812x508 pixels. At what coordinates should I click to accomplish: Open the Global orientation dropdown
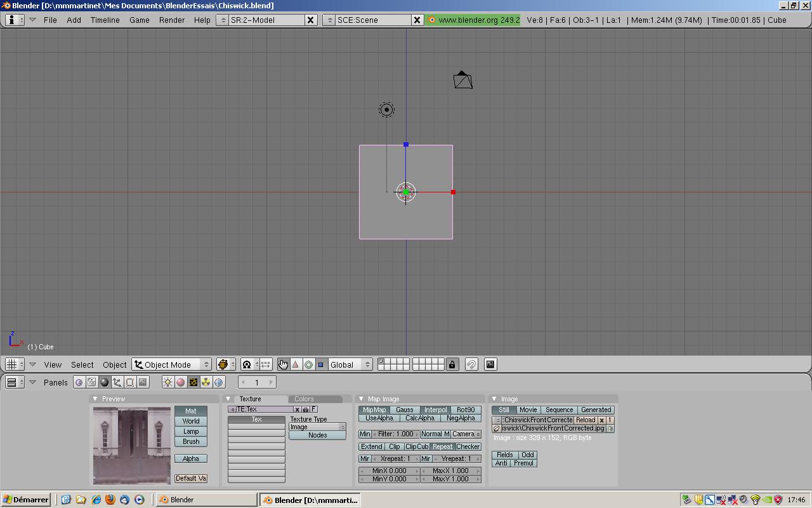(x=350, y=364)
